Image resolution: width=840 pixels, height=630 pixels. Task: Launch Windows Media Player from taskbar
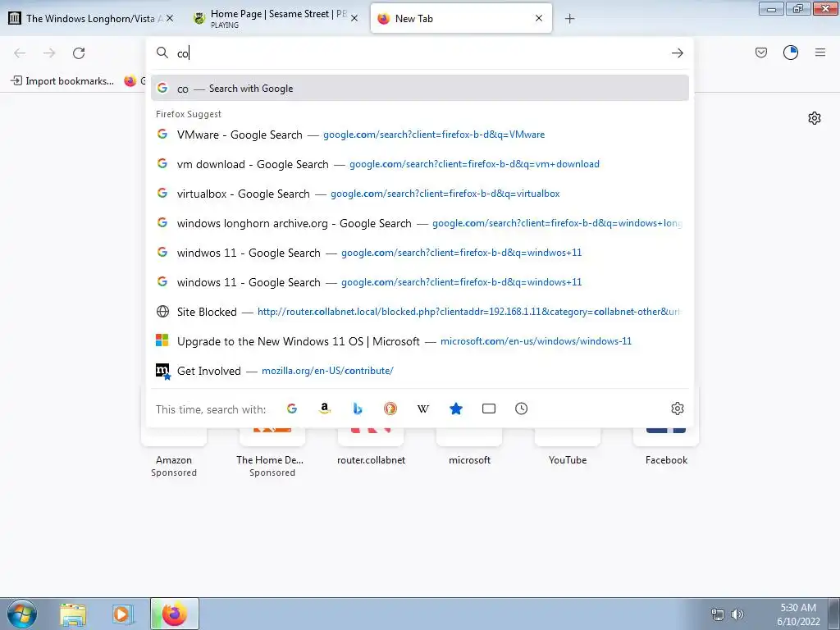point(122,614)
